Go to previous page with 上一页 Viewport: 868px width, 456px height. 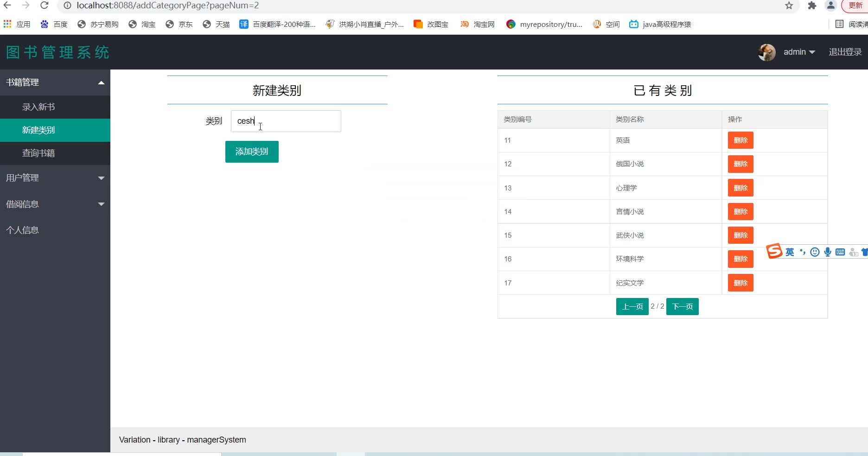click(632, 307)
